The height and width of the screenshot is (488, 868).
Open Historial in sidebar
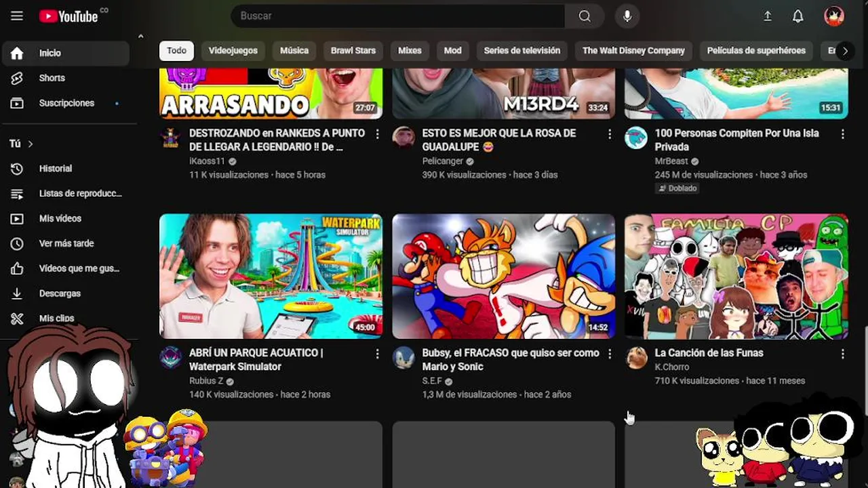click(66, 169)
